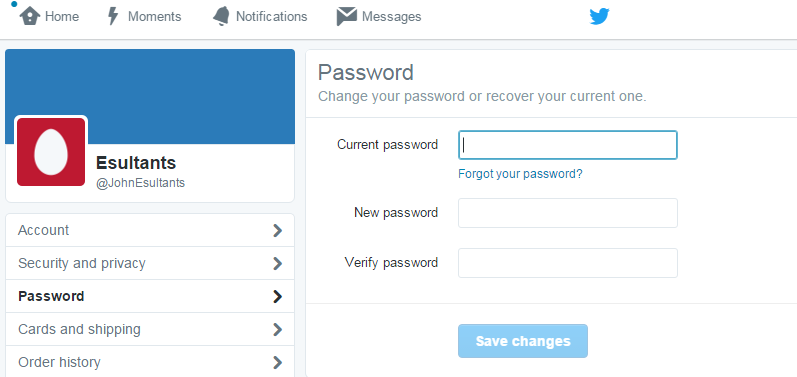Image resolution: width=797 pixels, height=377 pixels.
Task: Open Moments via lightning bolt icon
Action: [113, 16]
